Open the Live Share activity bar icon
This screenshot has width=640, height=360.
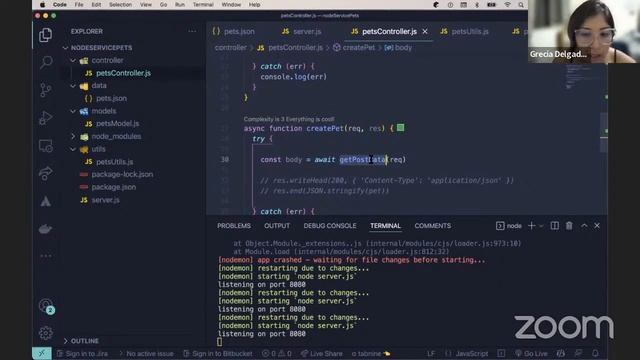pos(46,173)
